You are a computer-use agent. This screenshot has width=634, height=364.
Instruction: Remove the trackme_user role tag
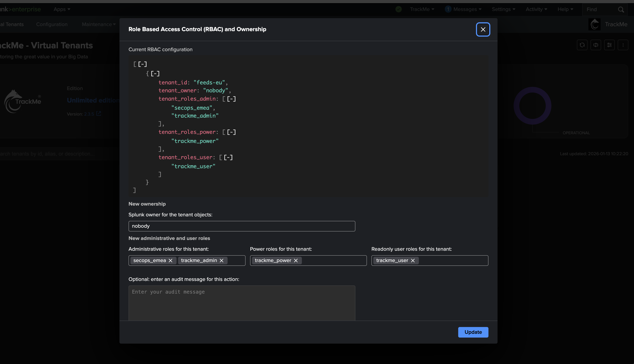tap(413, 261)
